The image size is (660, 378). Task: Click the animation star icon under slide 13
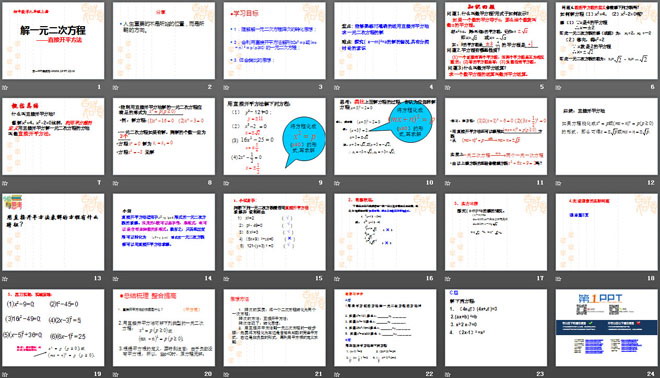click(x=5, y=279)
